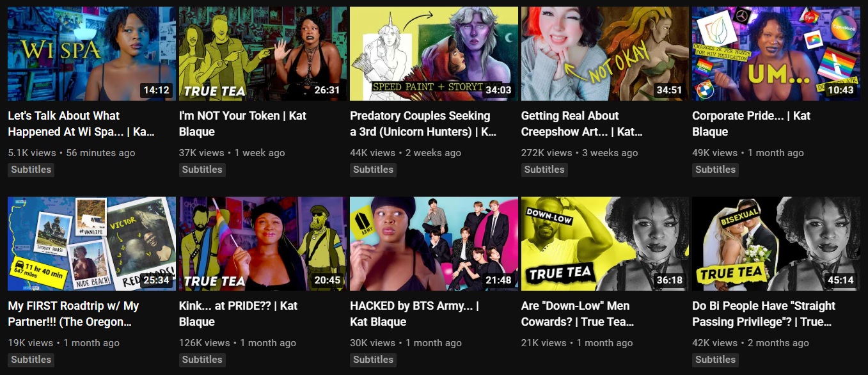Open the HACKED by BTS Army thumbnail
The width and height of the screenshot is (868, 375).
434,244
